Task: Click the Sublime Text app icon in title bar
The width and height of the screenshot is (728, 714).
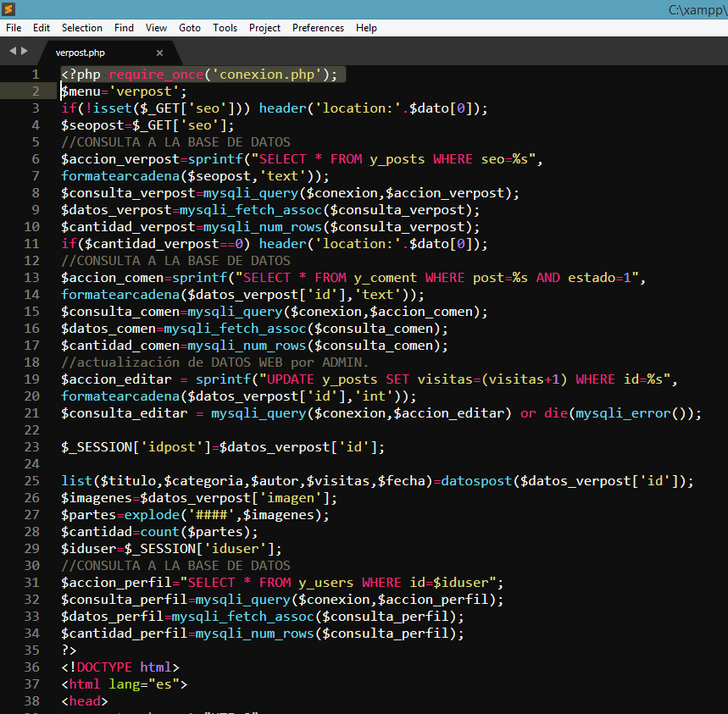Action: [9, 9]
